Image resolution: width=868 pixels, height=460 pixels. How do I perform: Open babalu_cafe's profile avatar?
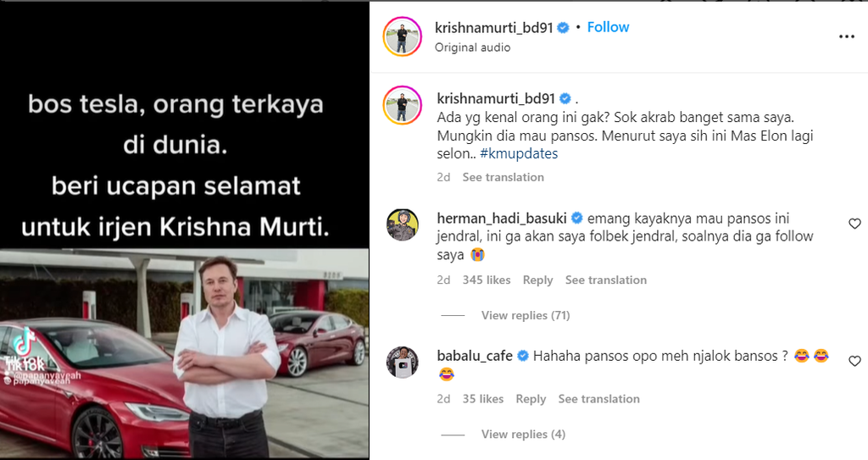[403, 363]
